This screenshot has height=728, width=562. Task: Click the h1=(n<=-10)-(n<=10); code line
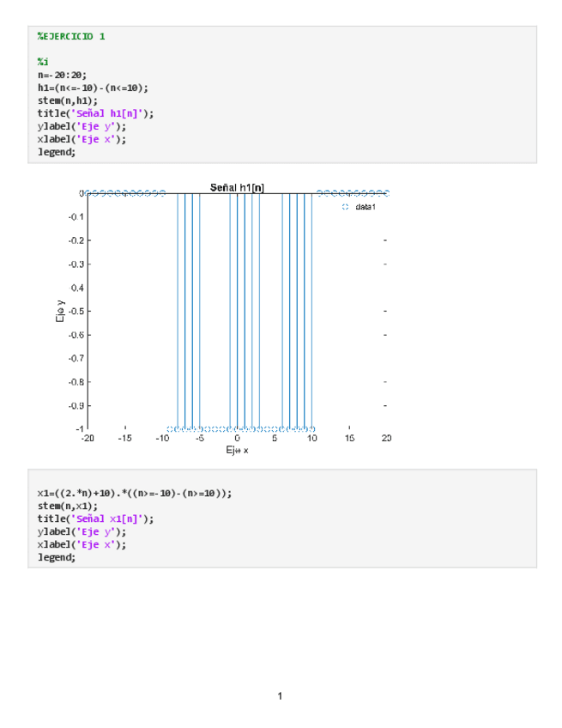click(93, 88)
